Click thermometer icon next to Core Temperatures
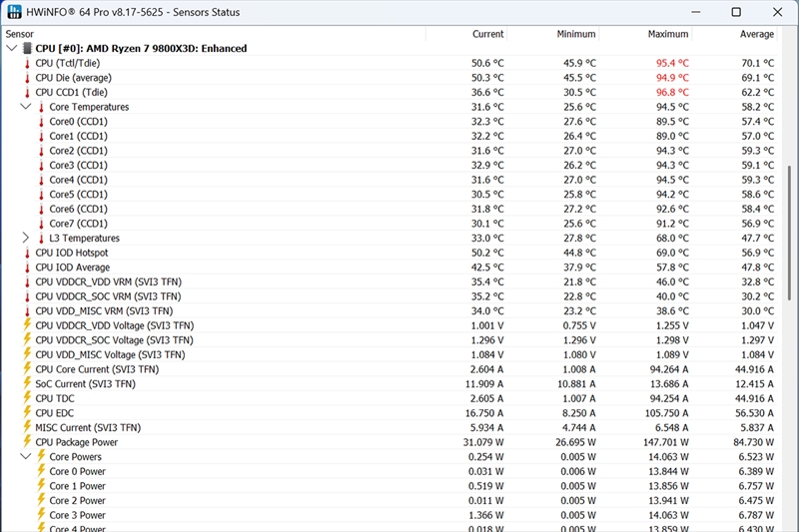799x532 pixels. 41,107
